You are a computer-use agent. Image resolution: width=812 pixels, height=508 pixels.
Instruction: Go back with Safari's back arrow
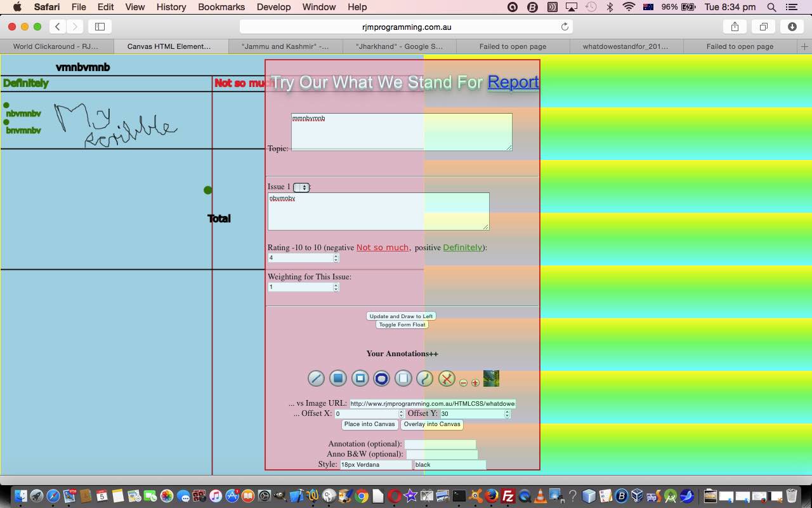point(58,27)
